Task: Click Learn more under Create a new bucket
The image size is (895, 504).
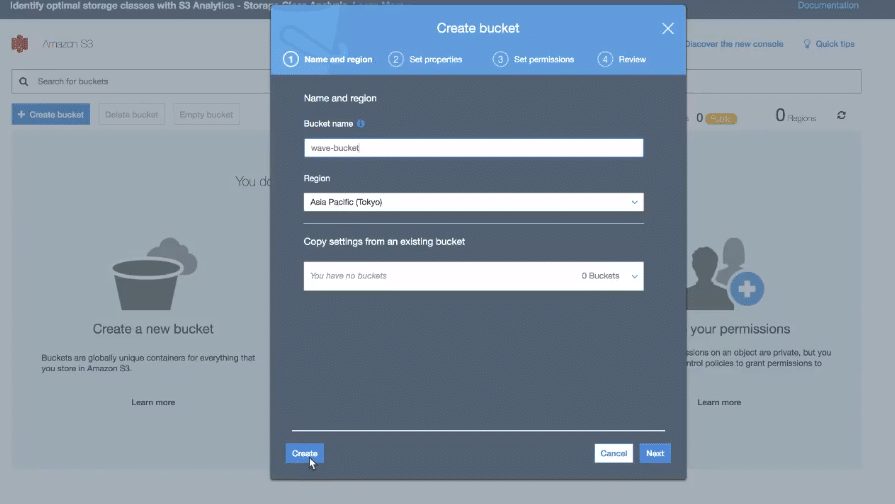Action: [153, 402]
